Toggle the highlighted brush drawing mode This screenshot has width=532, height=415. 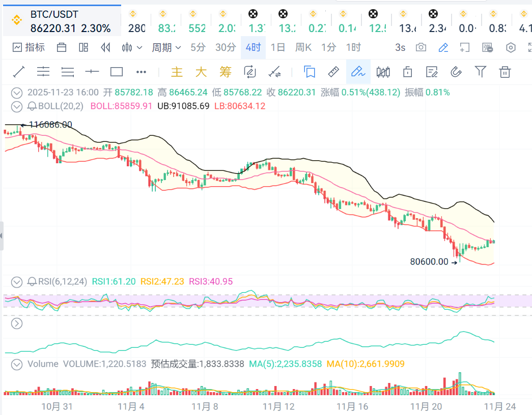click(358, 72)
